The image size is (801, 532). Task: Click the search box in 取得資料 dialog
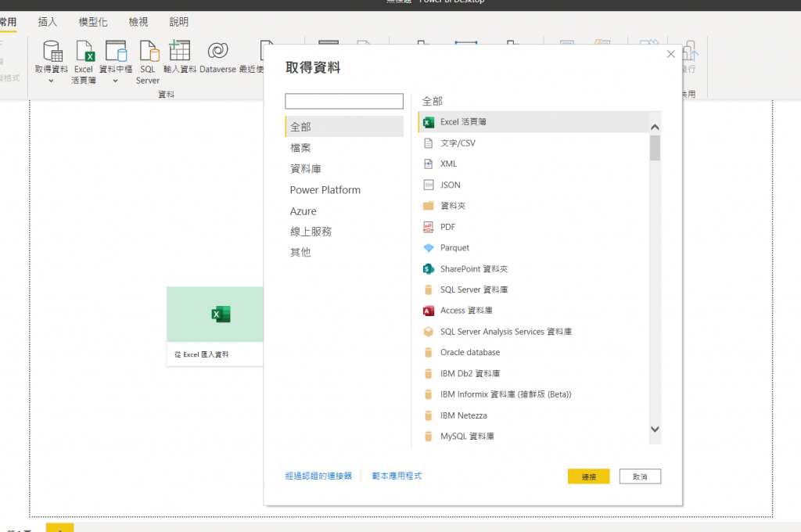point(344,101)
